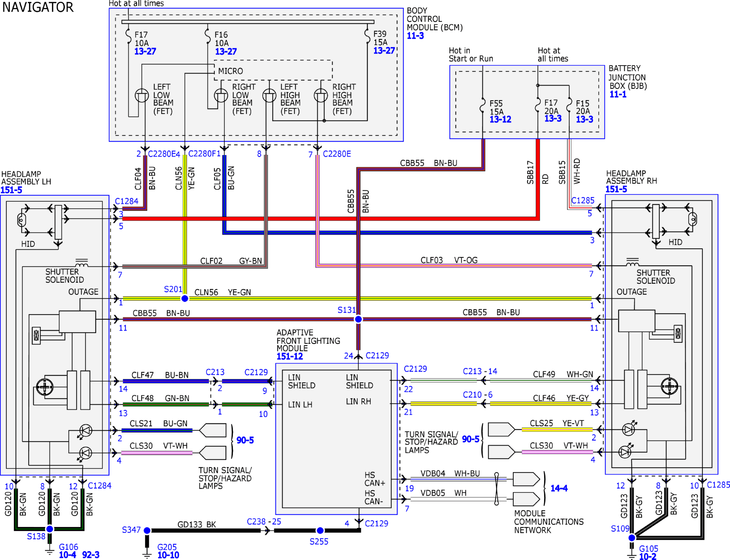Click the CLF48 GN-BN wire label
The width and height of the screenshot is (730, 560).
(x=160, y=398)
